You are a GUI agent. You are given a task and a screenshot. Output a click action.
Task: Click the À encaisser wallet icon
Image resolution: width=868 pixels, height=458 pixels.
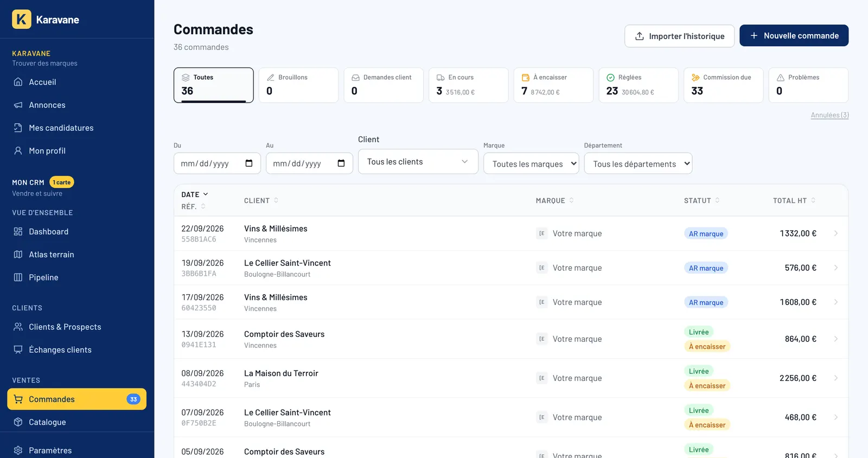(526, 78)
